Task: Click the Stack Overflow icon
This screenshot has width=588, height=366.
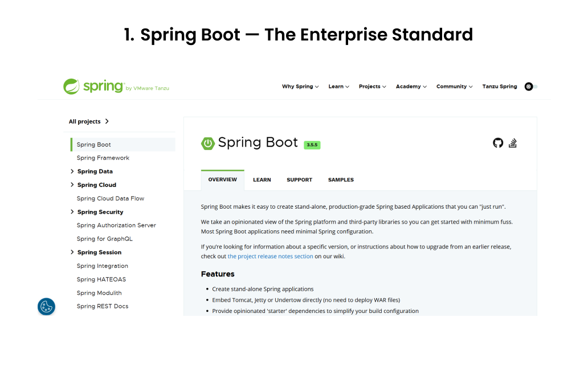Action: point(513,143)
